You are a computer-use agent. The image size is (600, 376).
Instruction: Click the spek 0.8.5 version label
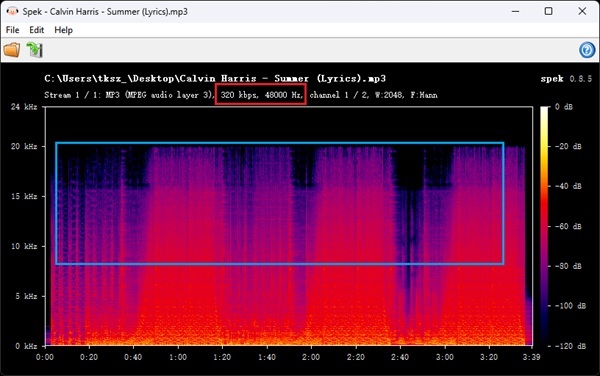[566, 79]
